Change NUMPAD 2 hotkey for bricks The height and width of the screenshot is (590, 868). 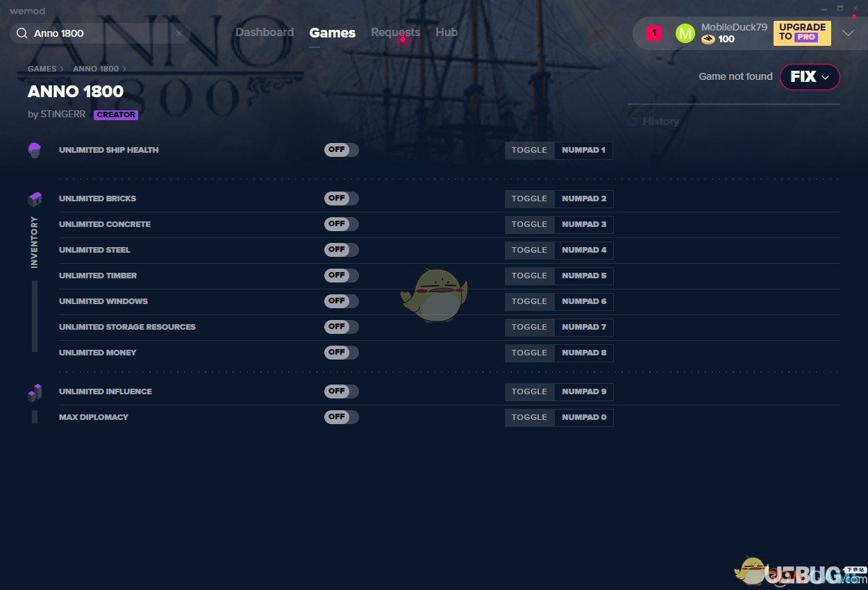584,199
